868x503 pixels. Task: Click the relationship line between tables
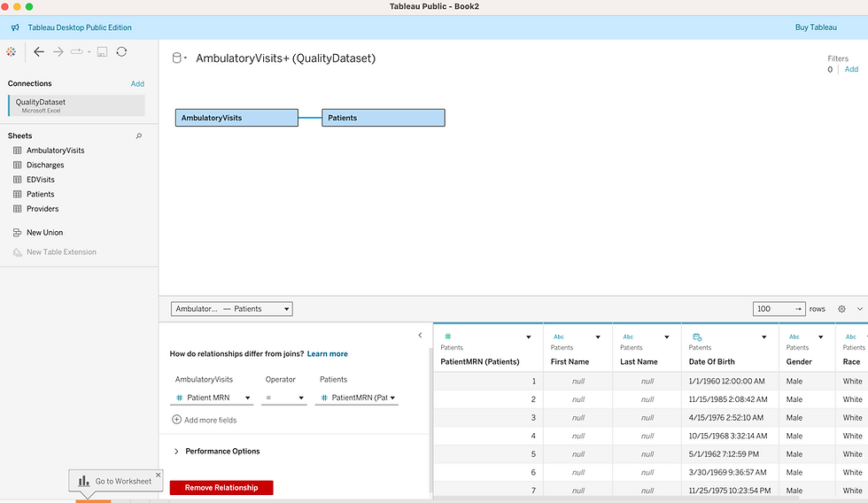pyautogui.click(x=310, y=118)
